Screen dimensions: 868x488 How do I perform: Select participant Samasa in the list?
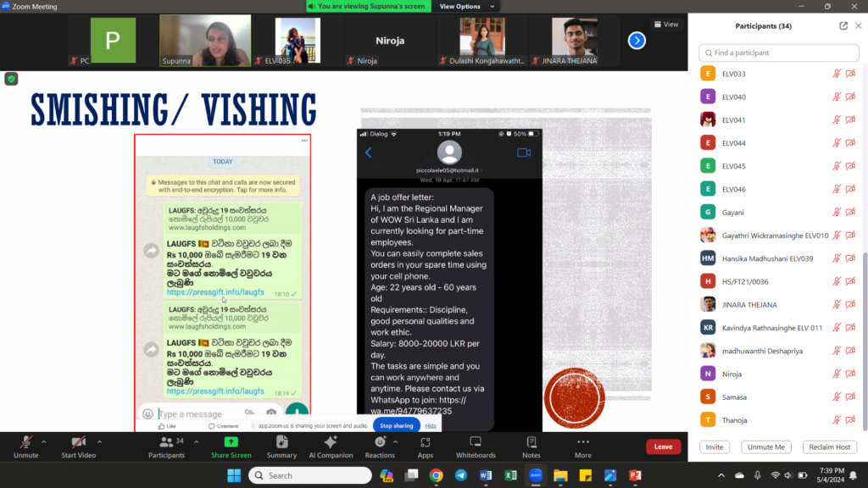point(778,396)
